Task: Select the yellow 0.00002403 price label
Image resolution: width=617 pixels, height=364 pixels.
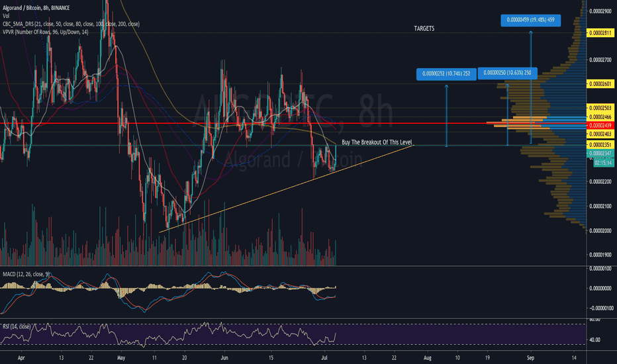Action: tap(600, 134)
